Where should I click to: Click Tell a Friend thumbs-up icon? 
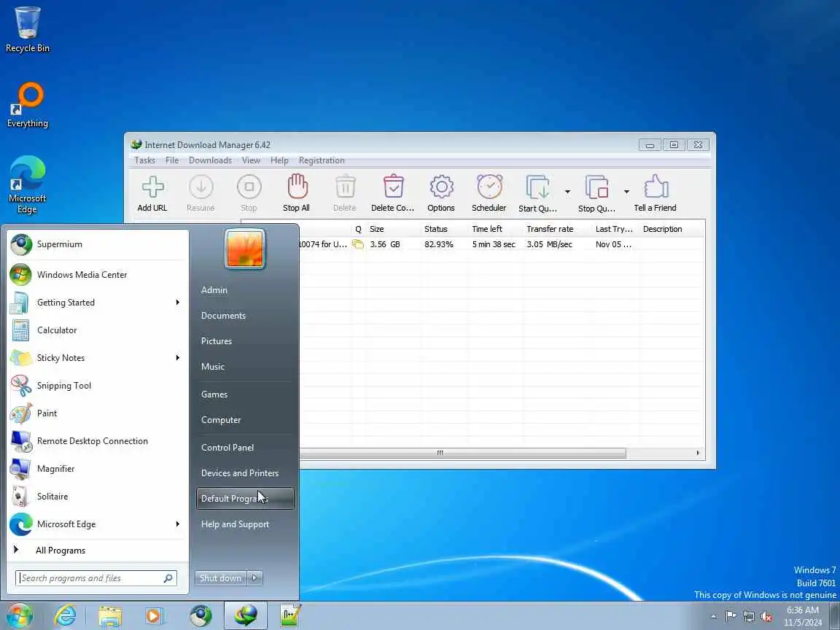pyautogui.click(x=656, y=193)
